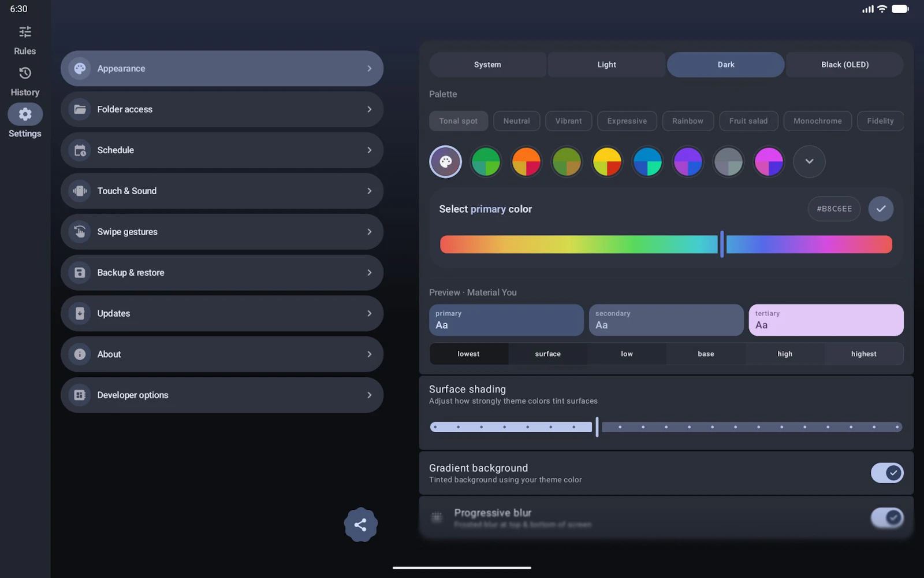Check the battery status icon

[900, 9]
